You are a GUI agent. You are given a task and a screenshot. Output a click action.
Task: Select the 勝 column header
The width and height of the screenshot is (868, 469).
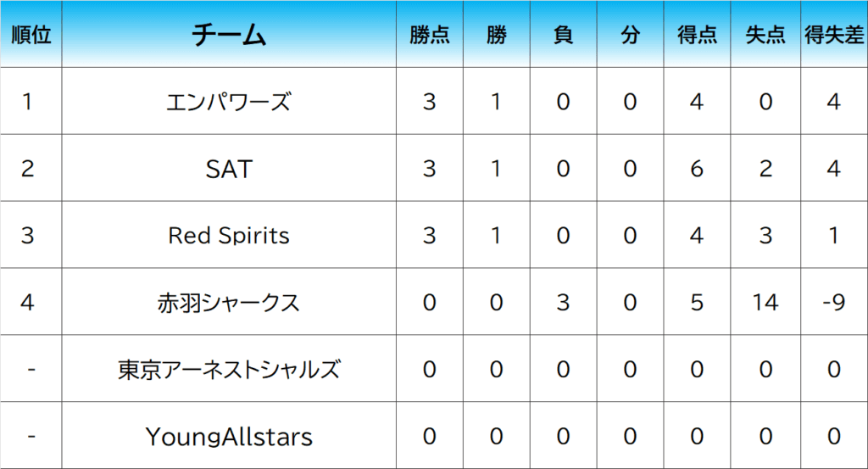(496, 35)
